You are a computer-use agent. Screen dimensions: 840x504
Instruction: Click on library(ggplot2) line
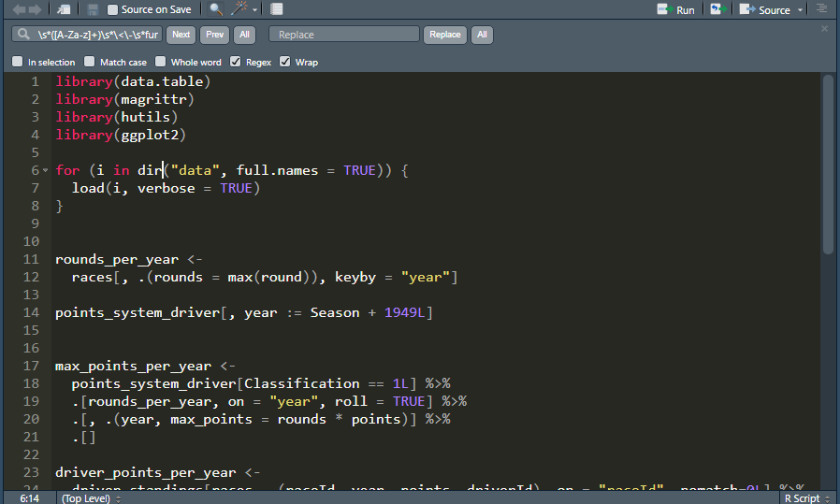(121, 135)
